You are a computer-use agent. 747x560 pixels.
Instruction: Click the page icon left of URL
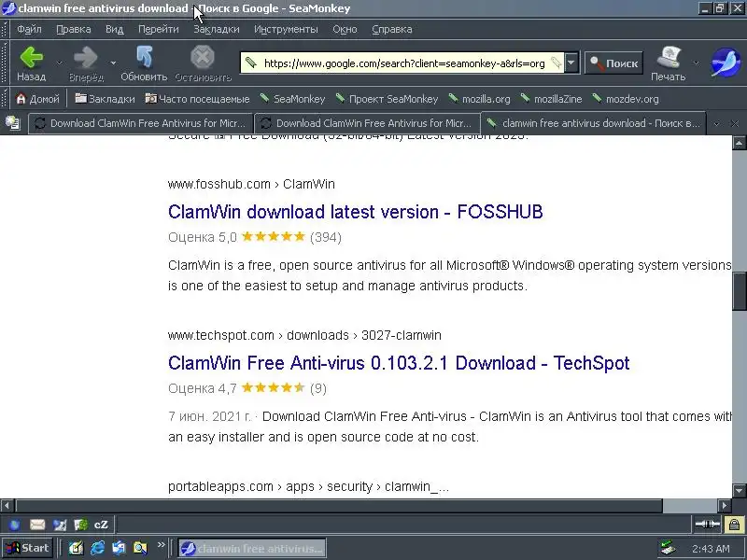[x=251, y=63]
